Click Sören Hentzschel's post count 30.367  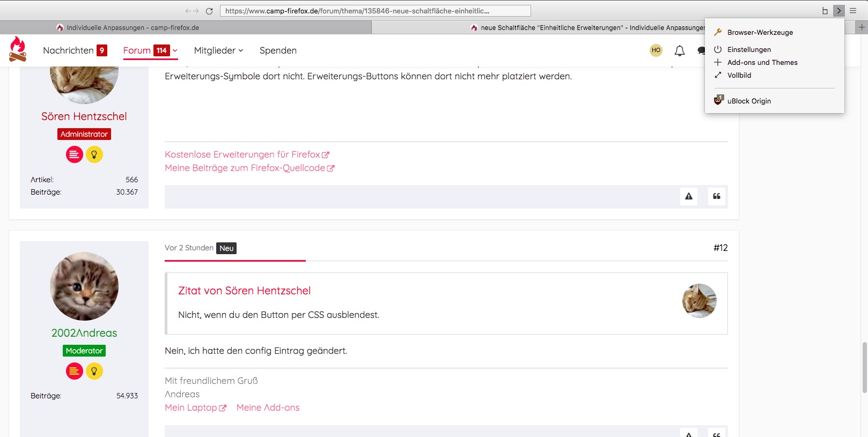[x=127, y=192]
